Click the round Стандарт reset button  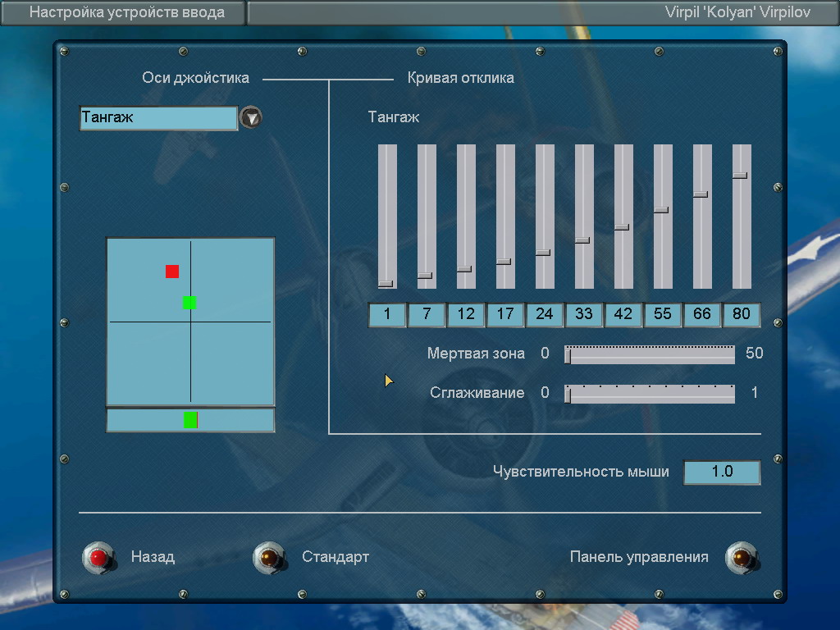click(269, 558)
